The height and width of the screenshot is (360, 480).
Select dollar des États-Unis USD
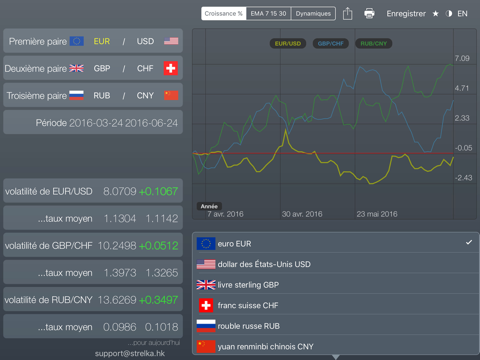click(336, 264)
